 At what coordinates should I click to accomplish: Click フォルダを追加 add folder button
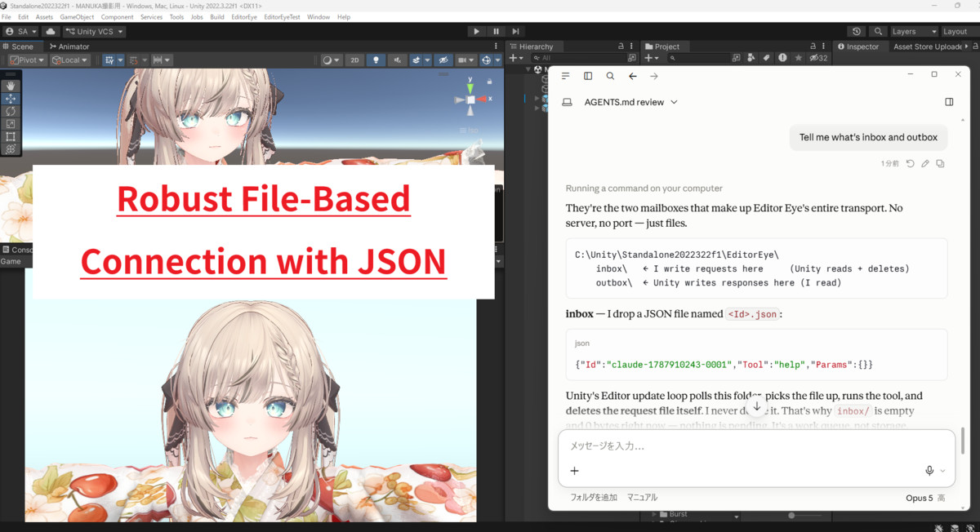[x=594, y=497]
